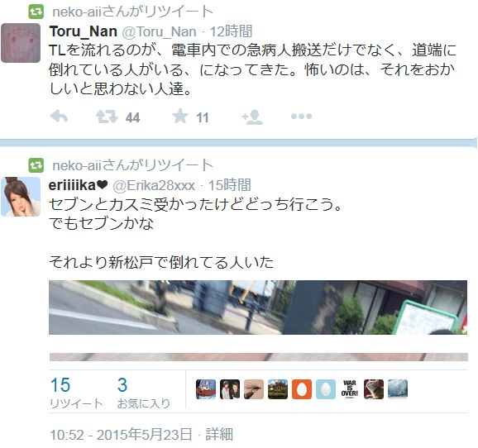Open the 詳細 details link
This screenshot has width=478, height=448.
(219, 435)
